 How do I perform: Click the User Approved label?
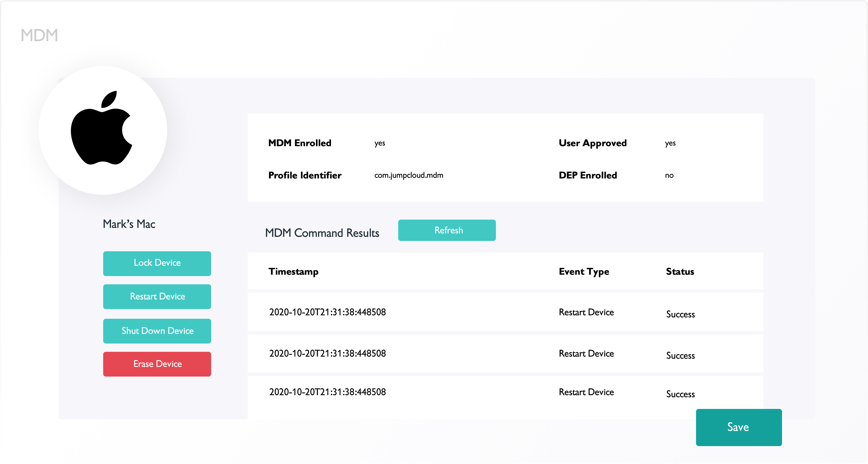[x=592, y=143]
